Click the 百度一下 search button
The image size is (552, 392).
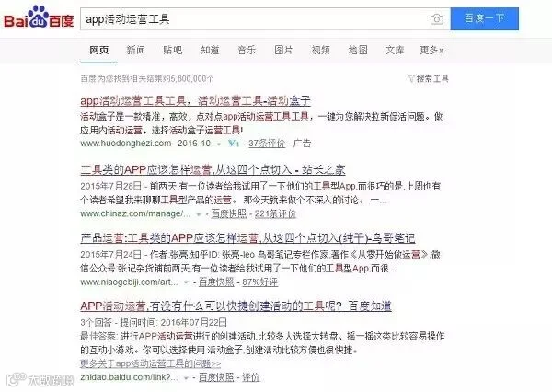point(485,18)
